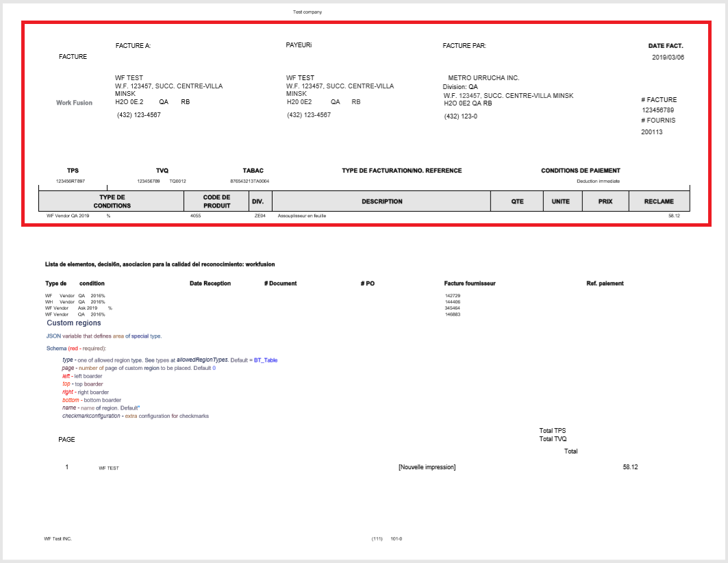The width and height of the screenshot is (728, 563).
Task: Click the 'TQ0012' code
Action: pyautogui.click(x=177, y=181)
